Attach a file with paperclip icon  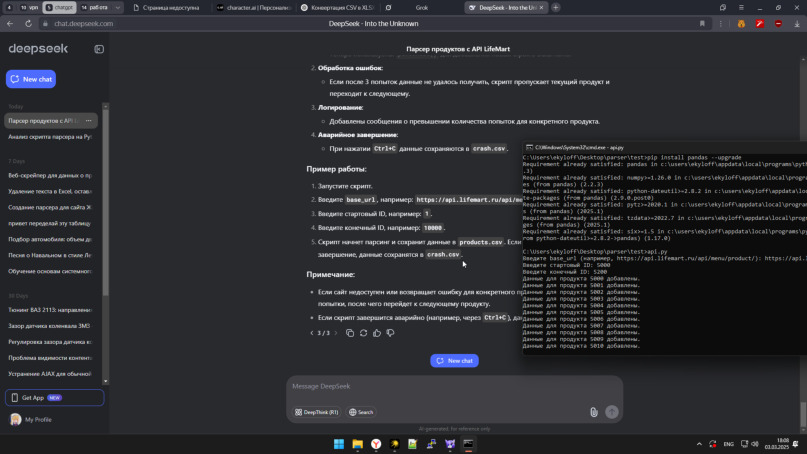593,412
